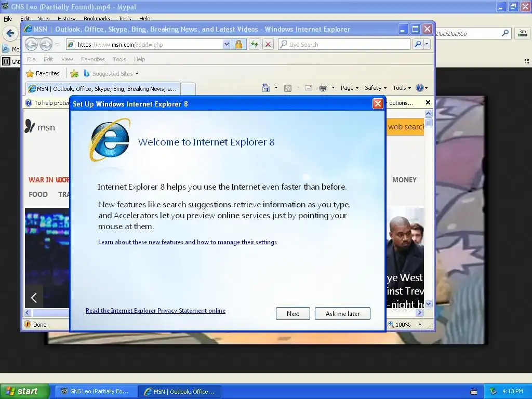
Task: Open the Internet Explorer Help menu
Action: [x=139, y=59]
